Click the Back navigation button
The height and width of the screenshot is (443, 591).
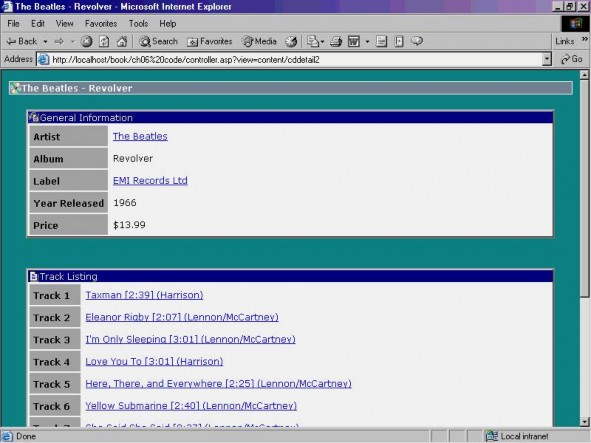[21, 41]
